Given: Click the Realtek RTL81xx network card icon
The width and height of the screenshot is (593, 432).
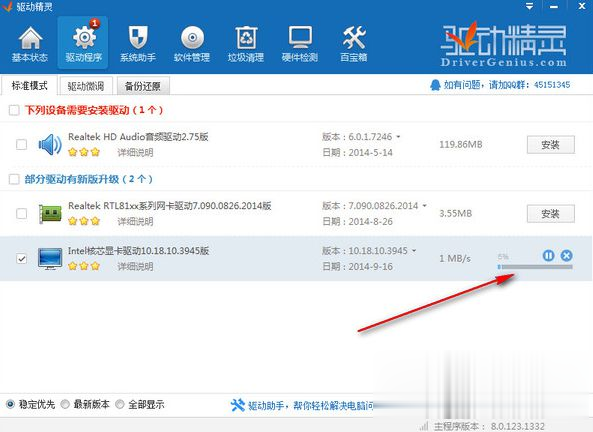Looking at the screenshot, I should tap(50, 214).
